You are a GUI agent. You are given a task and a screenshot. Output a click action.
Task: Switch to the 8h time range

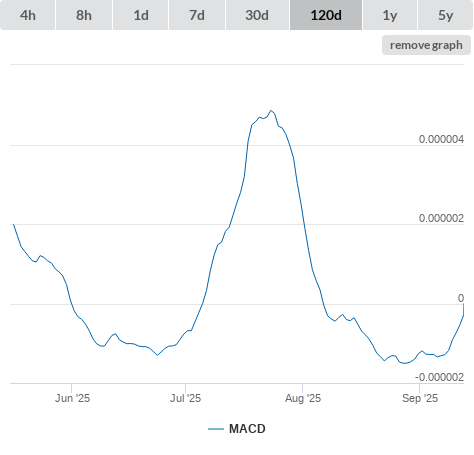click(84, 15)
